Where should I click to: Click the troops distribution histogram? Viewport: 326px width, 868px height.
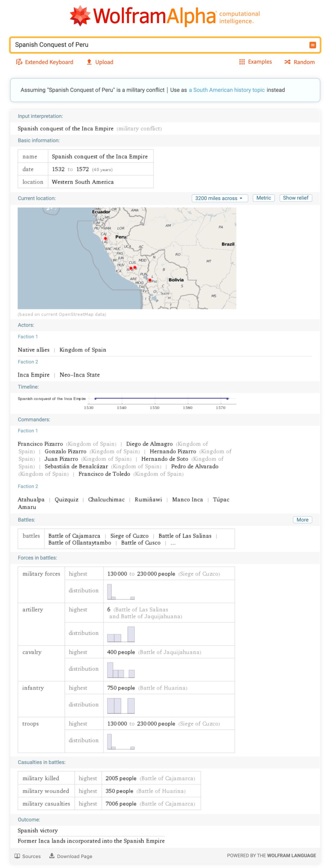click(x=121, y=741)
